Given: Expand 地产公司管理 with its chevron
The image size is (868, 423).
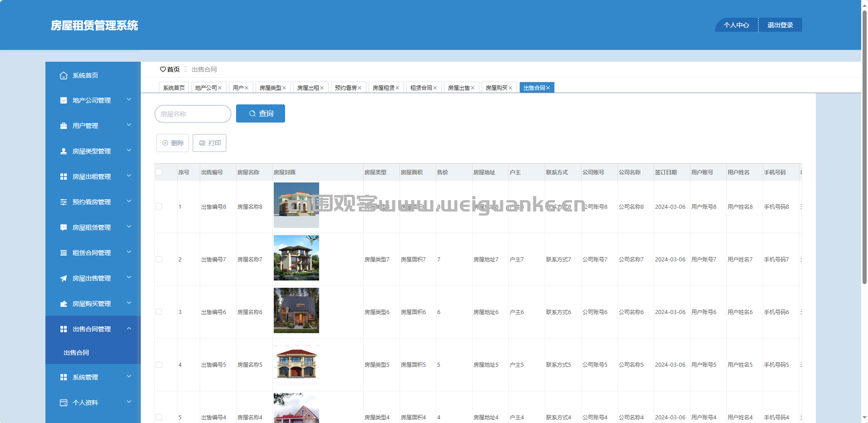Looking at the screenshot, I should point(129,99).
